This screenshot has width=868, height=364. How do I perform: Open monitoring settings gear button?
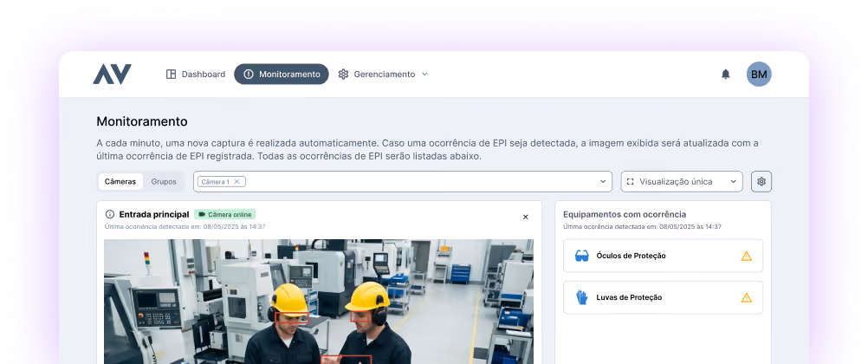click(761, 182)
